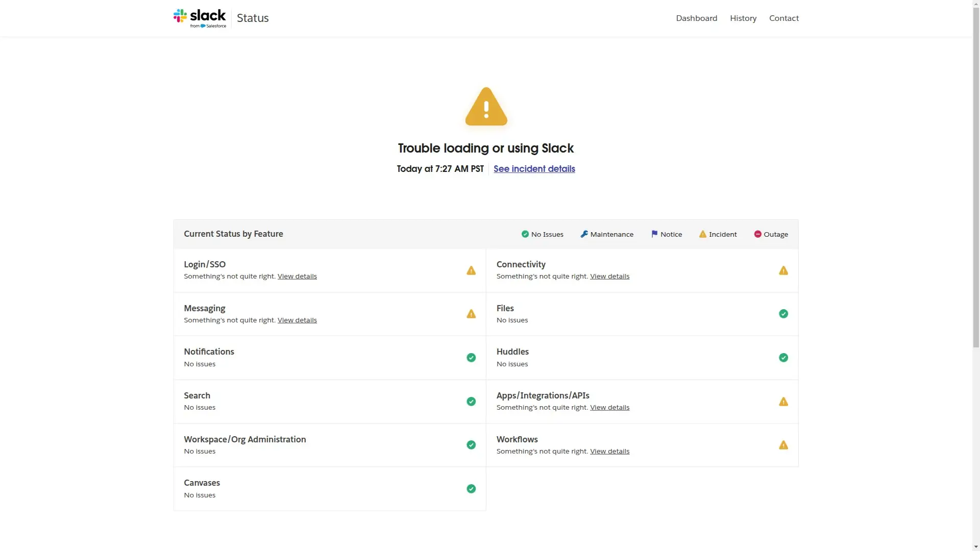This screenshot has width=980, height=551.
Task: Click the 'Maintenance' legend label
Action: 611,234
